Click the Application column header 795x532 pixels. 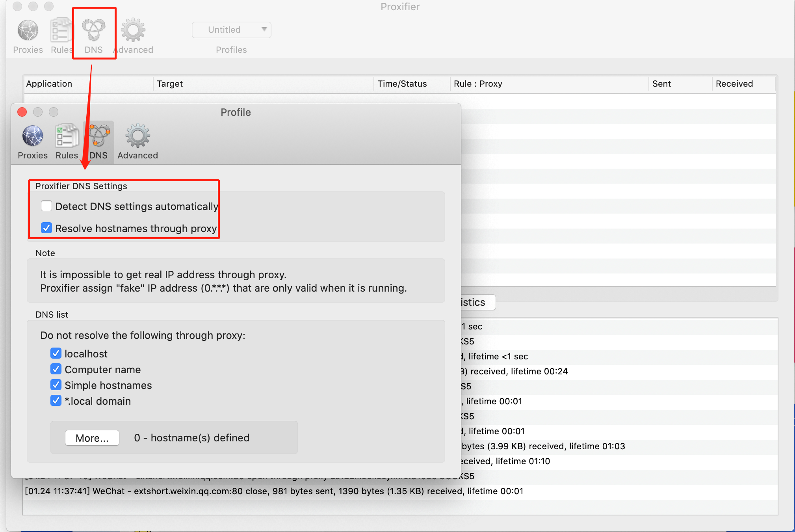tap(49, 84)
